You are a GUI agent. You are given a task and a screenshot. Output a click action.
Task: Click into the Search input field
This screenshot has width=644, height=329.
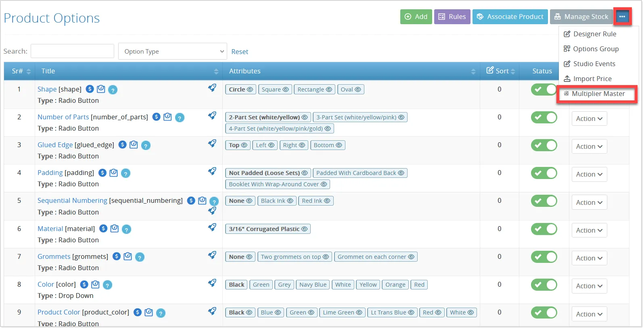72,51
